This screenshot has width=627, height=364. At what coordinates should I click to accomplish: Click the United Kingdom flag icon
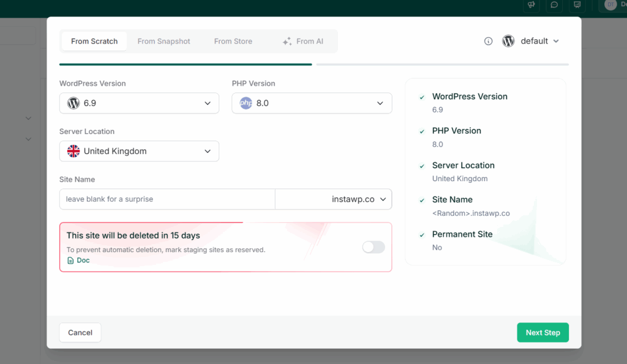pos(73,150)
